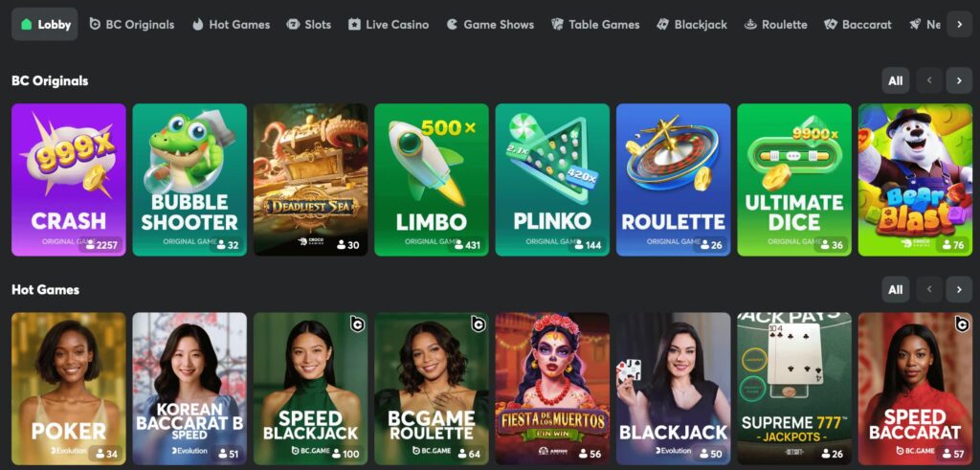The width and height of the screenshot is (980, 470).
Task: Open the Lobby home tab
Action: [x=45, y=24]
